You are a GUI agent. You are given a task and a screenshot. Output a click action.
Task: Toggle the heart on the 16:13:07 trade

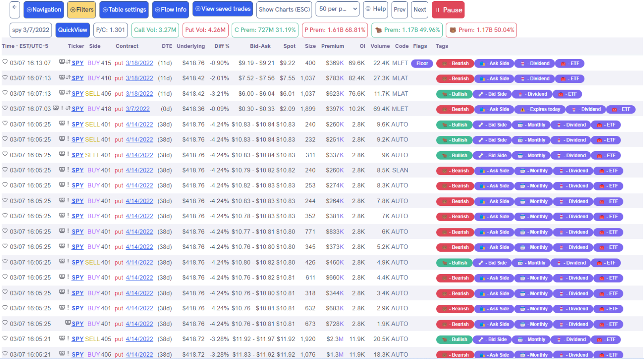click(5, 62)
